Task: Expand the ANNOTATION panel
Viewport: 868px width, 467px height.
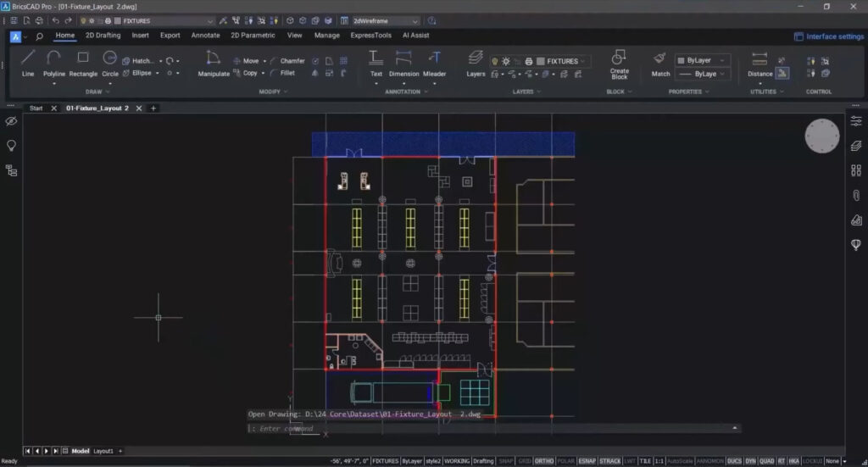Action: coord(406,92)
